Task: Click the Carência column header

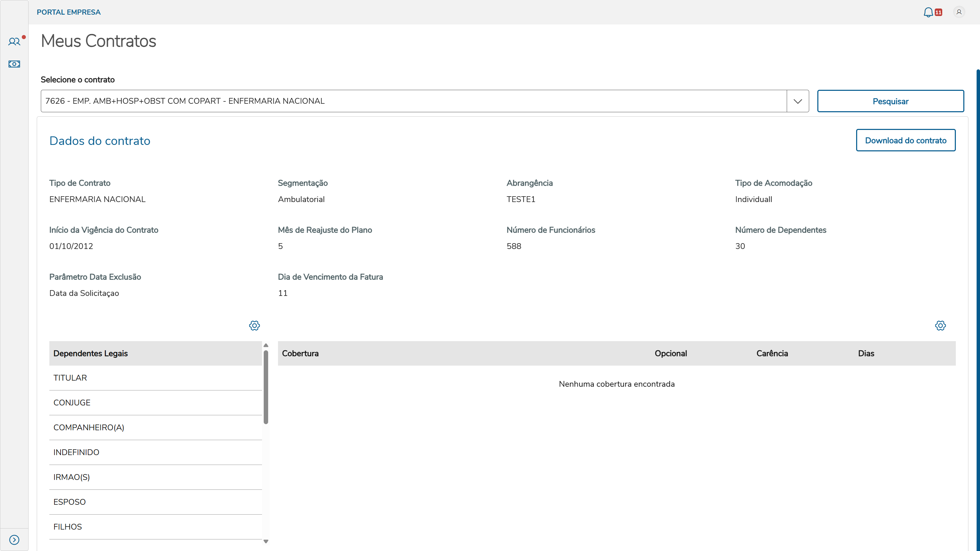Action: [x=772, y=353]
